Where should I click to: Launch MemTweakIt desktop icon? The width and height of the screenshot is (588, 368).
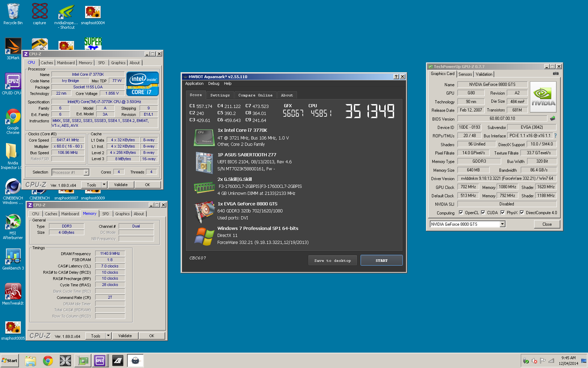pyautogui.click(x=13, y=294)
